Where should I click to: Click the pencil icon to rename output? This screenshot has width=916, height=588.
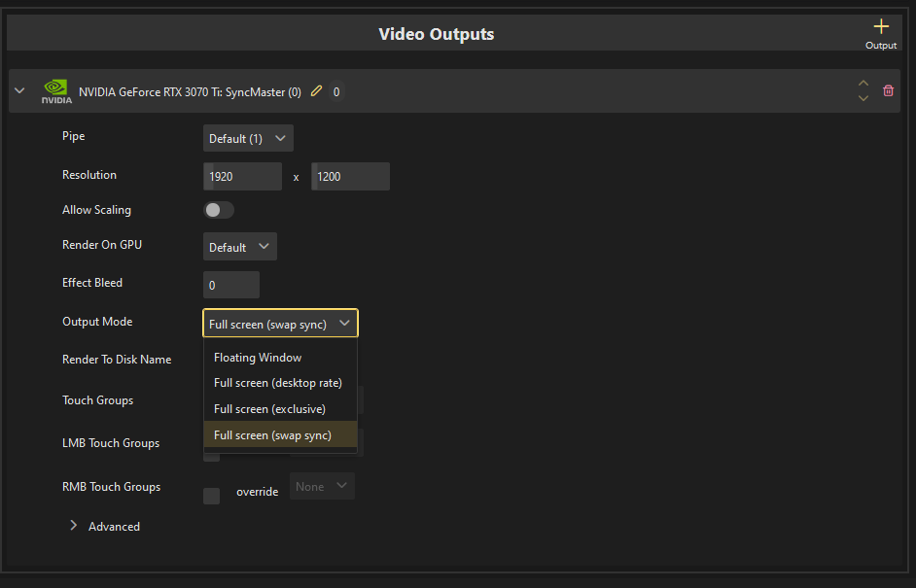click(316, 91)
